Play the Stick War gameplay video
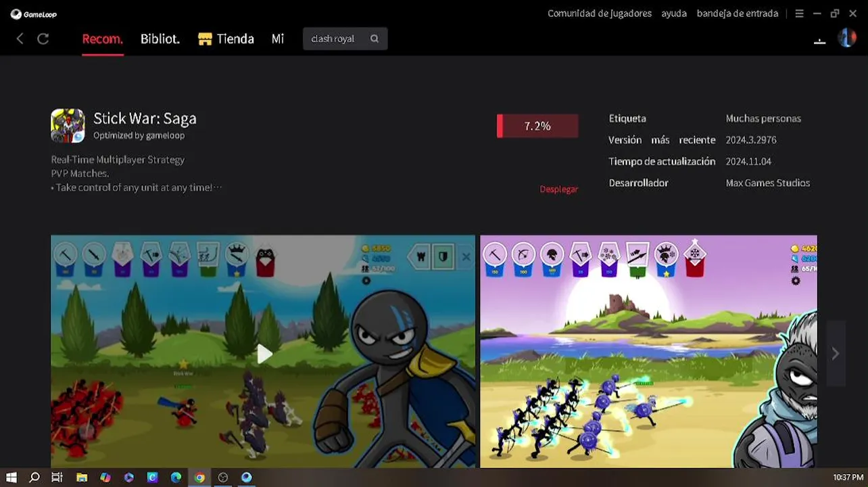The height and width of the screenshot is (487, 868). coord(264,353)
